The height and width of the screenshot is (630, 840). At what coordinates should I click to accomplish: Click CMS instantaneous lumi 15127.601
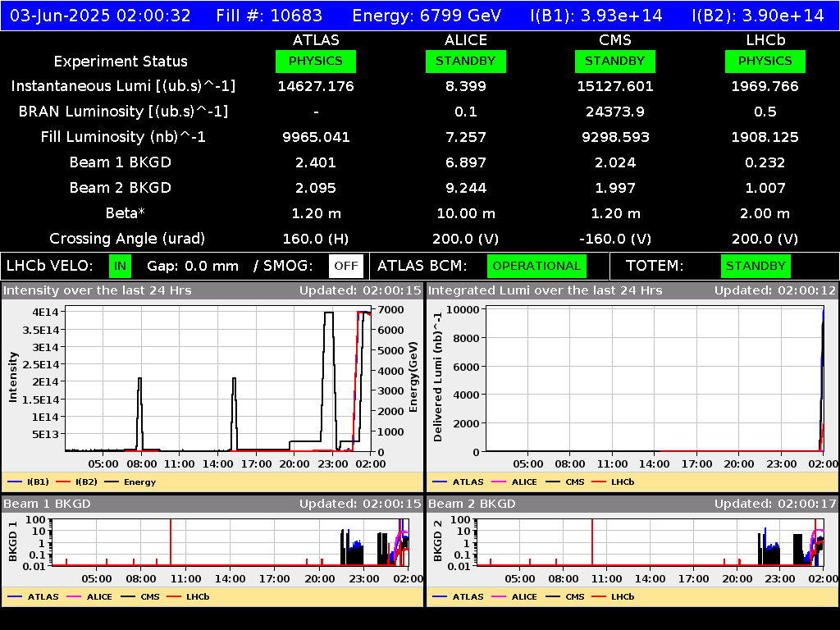(x=615, y=86)
